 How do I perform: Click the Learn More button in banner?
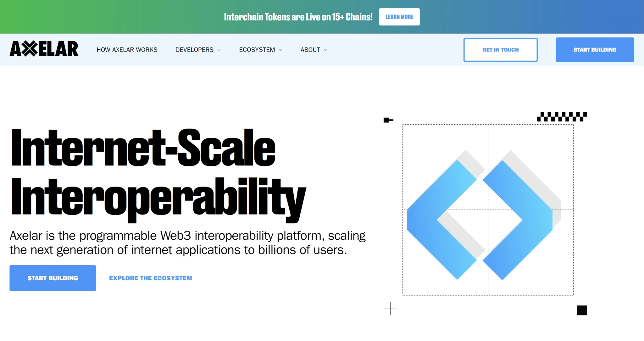click(400, 17)
